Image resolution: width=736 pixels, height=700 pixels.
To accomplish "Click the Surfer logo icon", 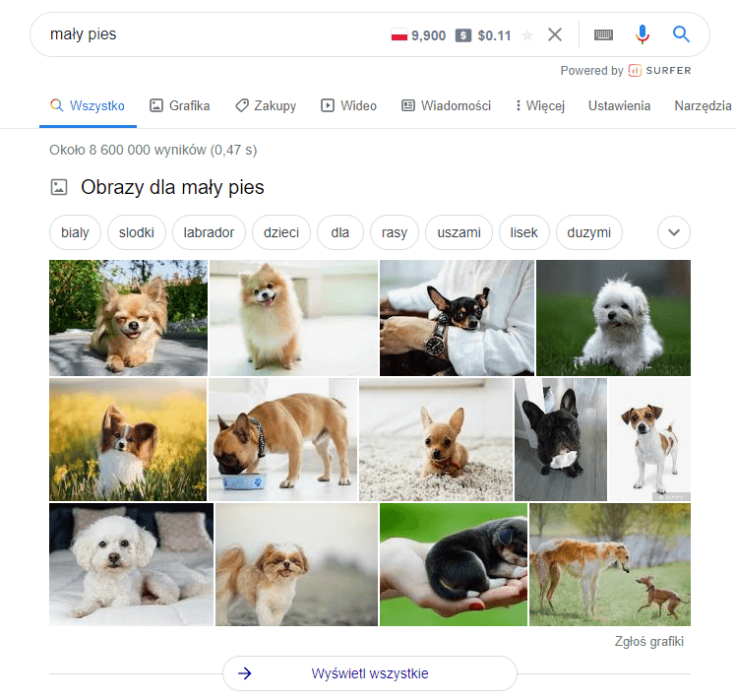I will [636, 71].
